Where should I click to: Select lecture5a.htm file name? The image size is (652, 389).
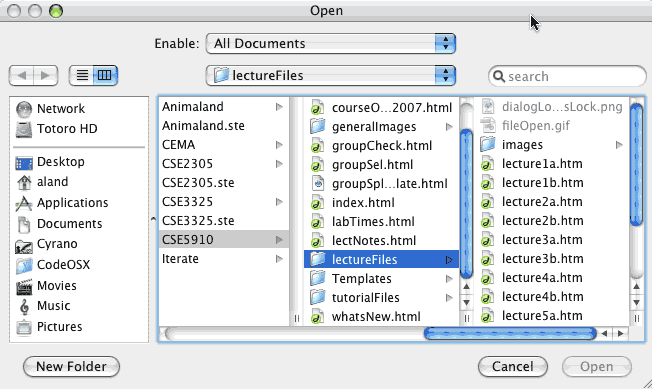pos(542,316)
